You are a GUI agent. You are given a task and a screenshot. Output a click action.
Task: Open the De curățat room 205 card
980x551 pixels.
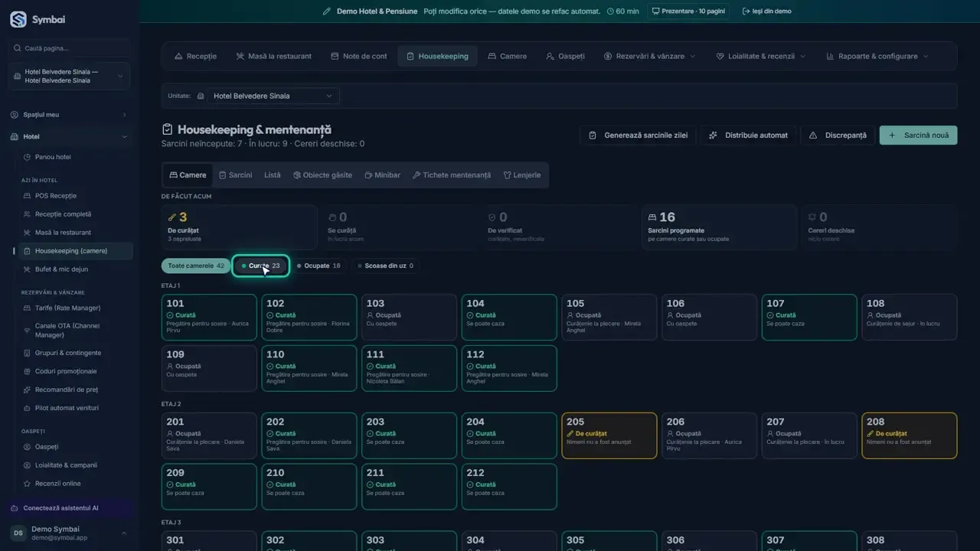point(609,435)
